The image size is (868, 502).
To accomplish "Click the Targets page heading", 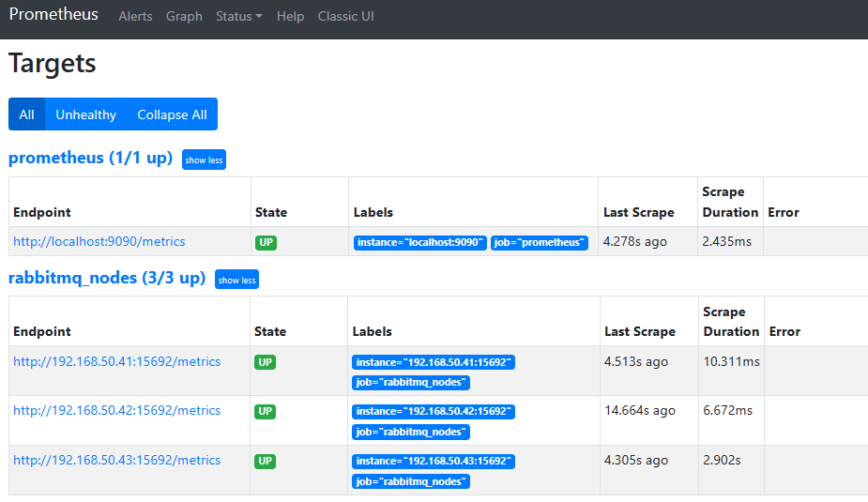I will point(53,63).
